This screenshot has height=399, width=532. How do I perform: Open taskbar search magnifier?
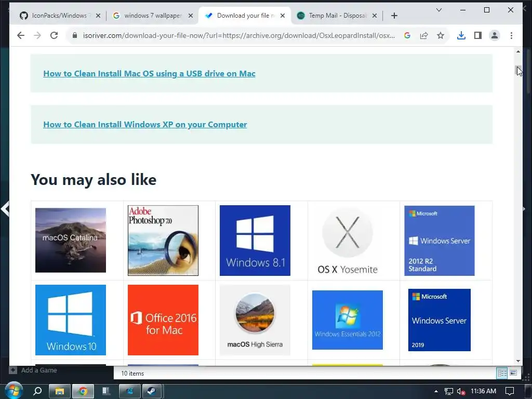click(37, 391)
